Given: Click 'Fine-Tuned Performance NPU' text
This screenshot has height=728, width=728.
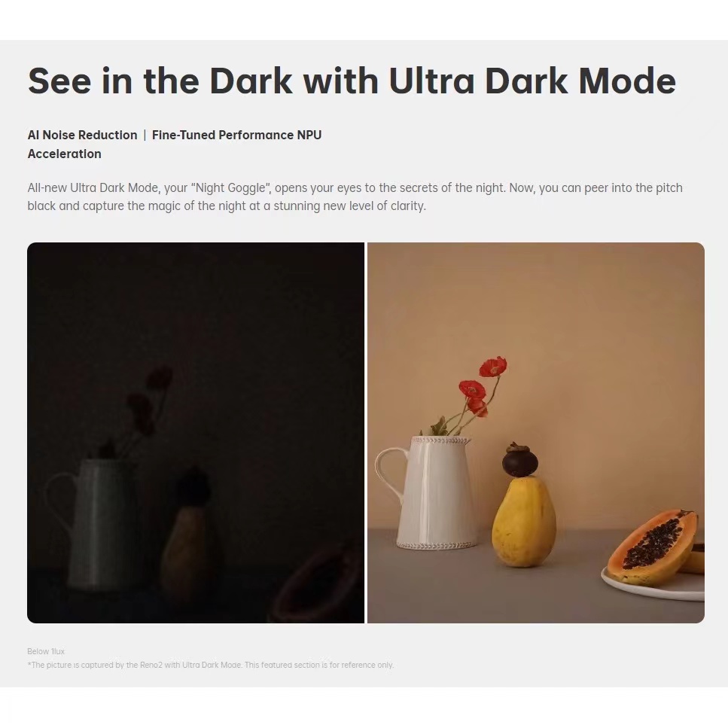Looking at the screenshot, I should click(x=237, y=135).
